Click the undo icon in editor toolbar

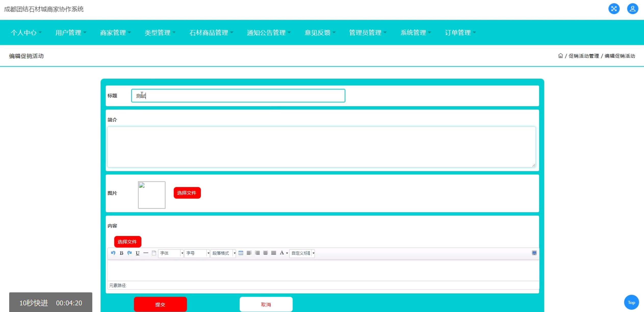[x=113, y=253]
